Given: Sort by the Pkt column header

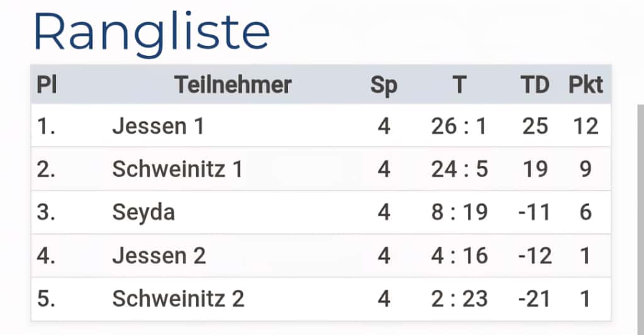Looking at the screenshot, I should tap(586, 84).
